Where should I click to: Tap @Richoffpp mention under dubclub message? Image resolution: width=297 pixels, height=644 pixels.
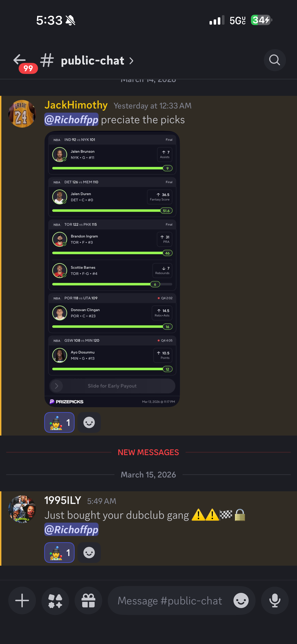[x=71, y=529]
